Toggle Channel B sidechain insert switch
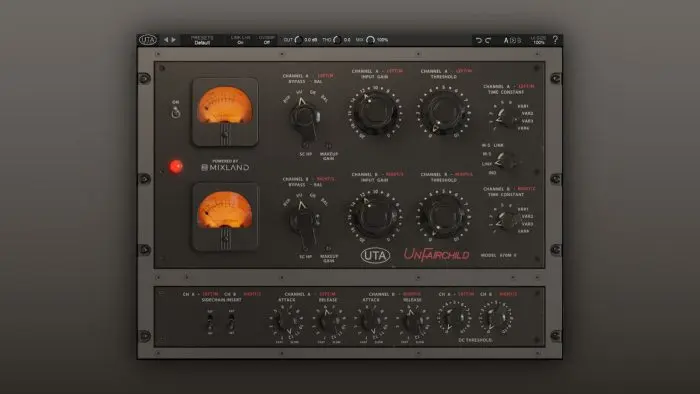This screenshot has height=394, width=700. [x=231, y=322]
